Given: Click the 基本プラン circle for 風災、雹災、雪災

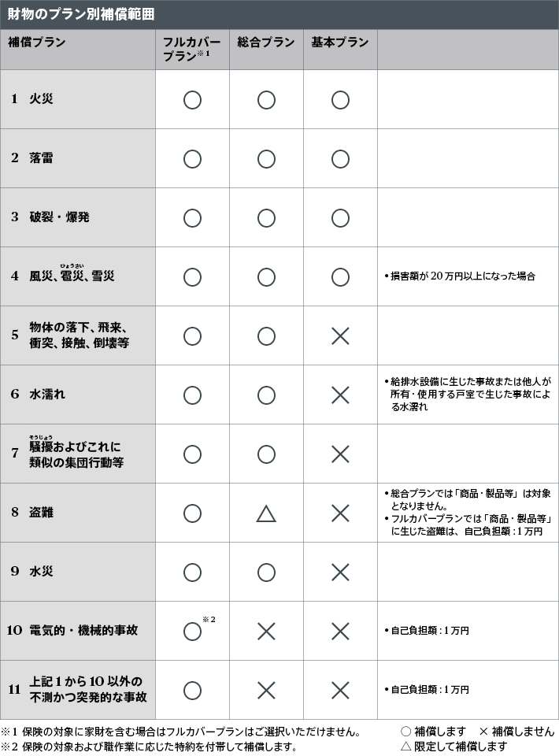Looking at the screenshot, I should (340, 277).
